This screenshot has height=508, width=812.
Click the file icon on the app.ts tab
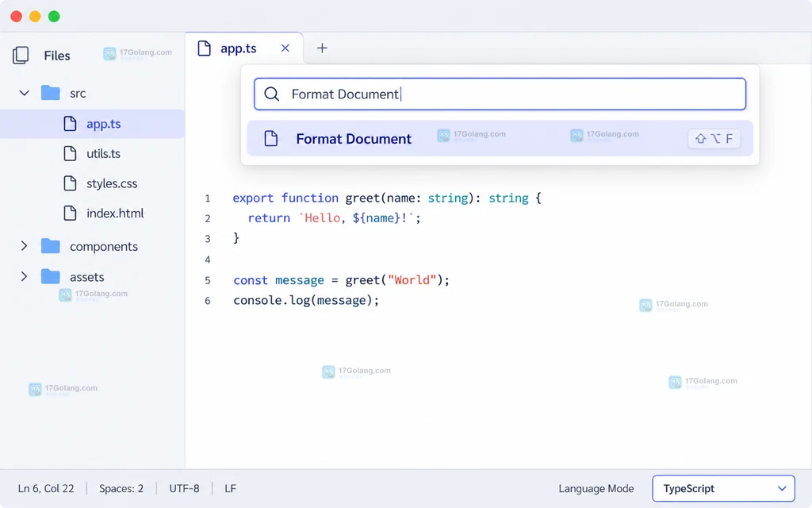(x=205, y=48)
